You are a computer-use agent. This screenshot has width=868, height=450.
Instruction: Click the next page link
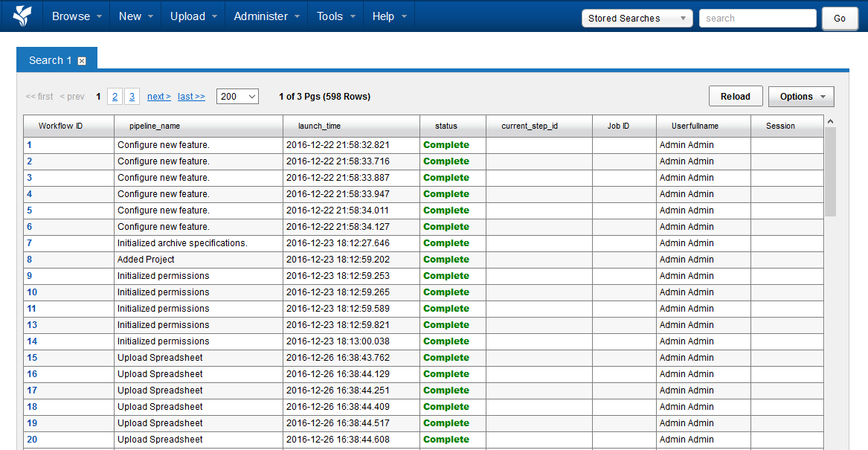158,97
